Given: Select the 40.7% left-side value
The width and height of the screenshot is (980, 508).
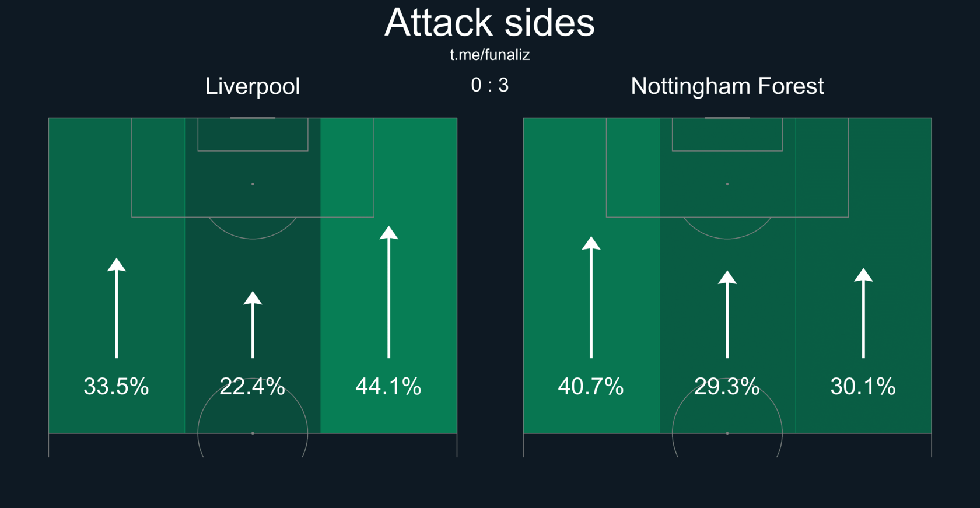Looking at the screenshot, I should [x=591, y=387].
